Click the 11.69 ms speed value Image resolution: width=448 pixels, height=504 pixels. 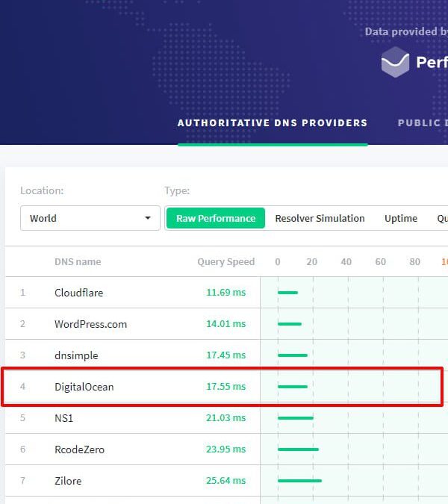(x=226, y=292)
